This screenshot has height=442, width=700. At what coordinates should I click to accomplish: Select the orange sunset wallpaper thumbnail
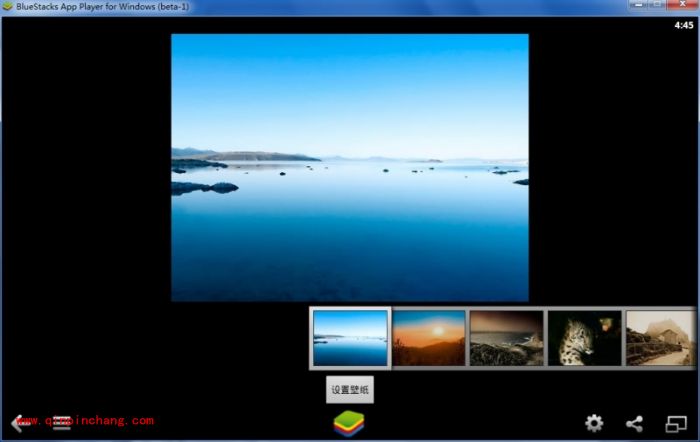pos(429,338)
